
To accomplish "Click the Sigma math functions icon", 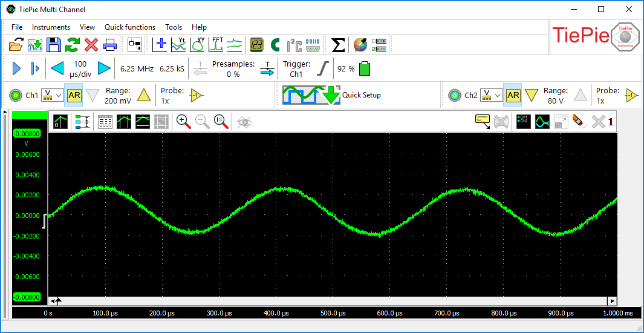I will 339,45.
